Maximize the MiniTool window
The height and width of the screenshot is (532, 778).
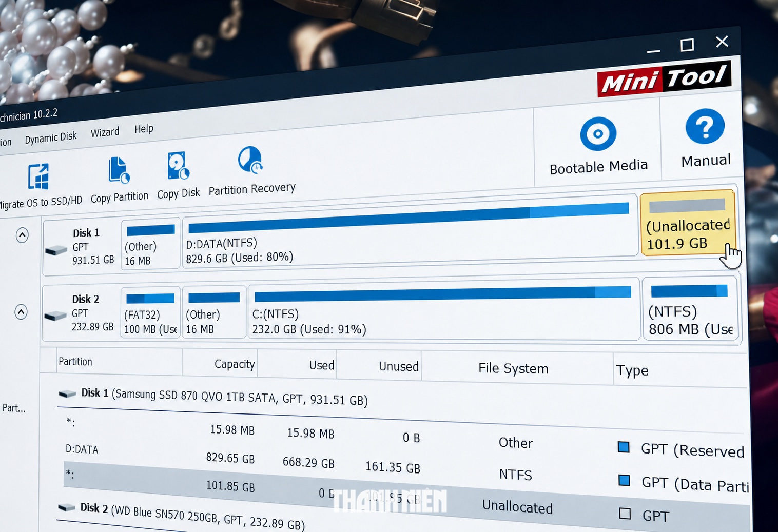687,45
